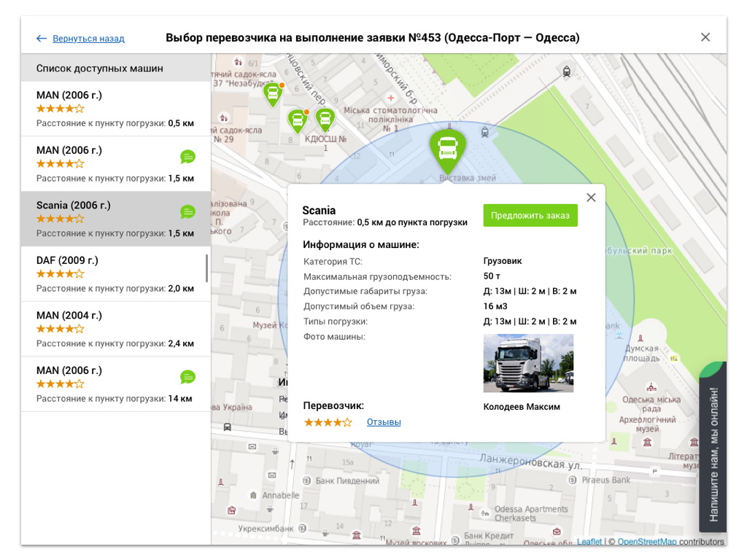Close the carrier selection dialog
Viewport: 747px width, 560px height.
(705, 38)
